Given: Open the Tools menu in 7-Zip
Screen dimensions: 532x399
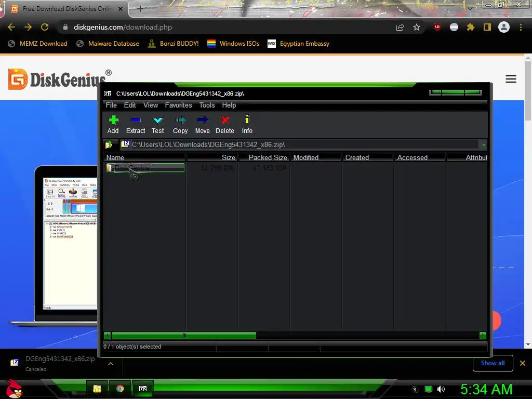Looking at the screenshot, I should coord(207,105).
